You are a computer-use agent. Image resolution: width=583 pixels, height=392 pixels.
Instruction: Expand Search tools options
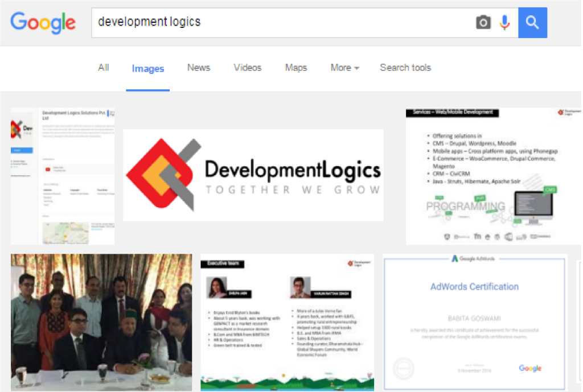[405, 67]
